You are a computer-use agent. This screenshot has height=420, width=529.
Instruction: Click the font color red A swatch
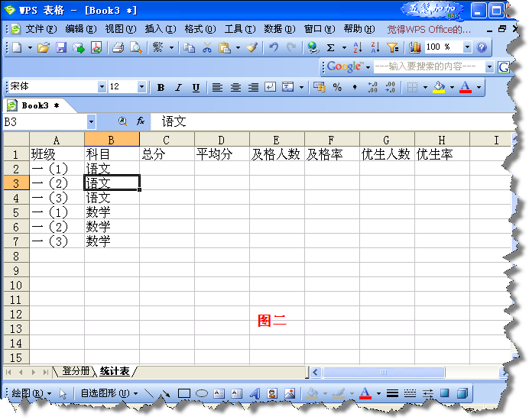pyautogui.click(x=466, y=87)
